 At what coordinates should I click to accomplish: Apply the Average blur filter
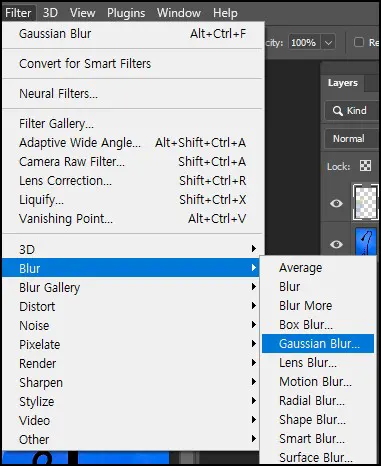(318, 268)
